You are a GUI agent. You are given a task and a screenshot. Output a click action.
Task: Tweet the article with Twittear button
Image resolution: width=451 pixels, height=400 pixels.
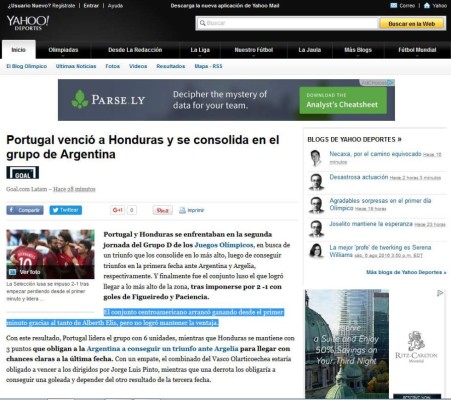tap(66, 210)
